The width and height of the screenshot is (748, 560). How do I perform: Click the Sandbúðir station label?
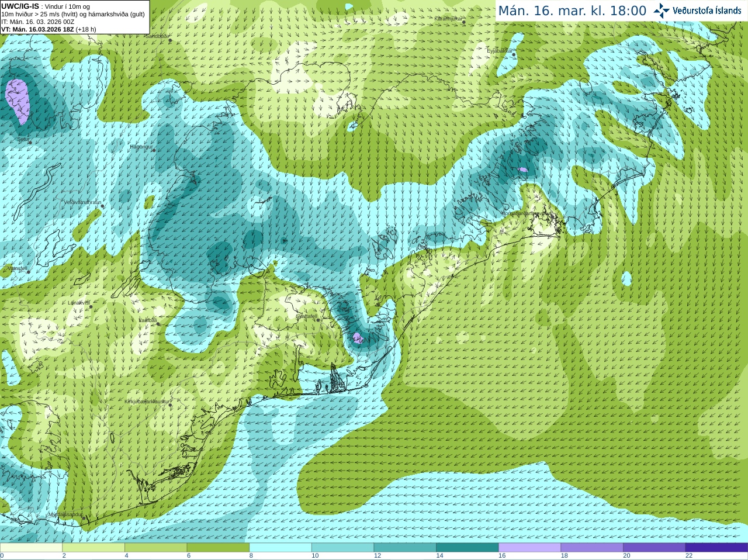pyautogui.click(x=157, y=36)
